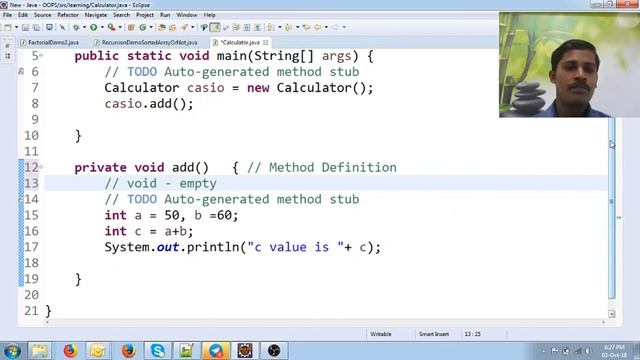The width and height of the screenshot is (640, 360).
Task: Open the New Java Class dropdown arrow
Action: click(x=151, y=27)
